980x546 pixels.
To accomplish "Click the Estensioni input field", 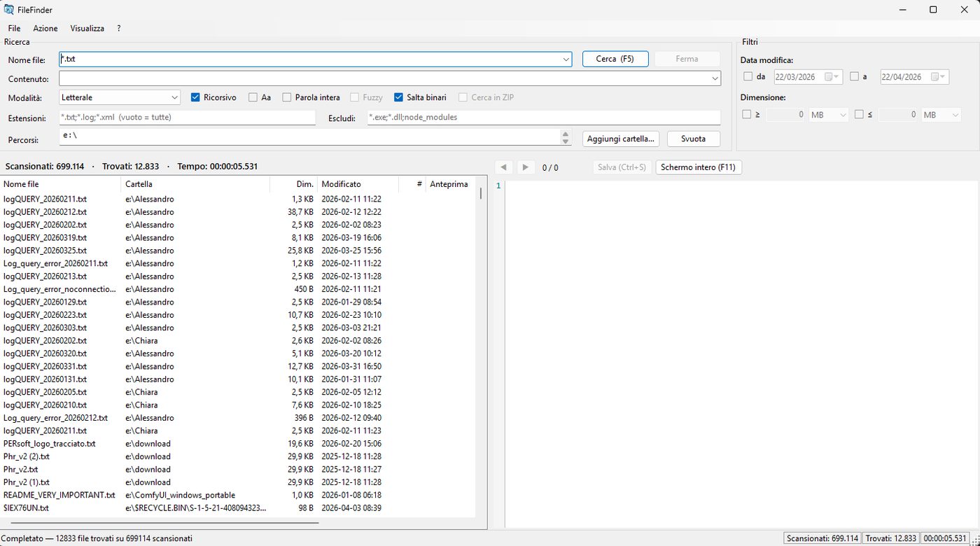I will coord(187,118).
